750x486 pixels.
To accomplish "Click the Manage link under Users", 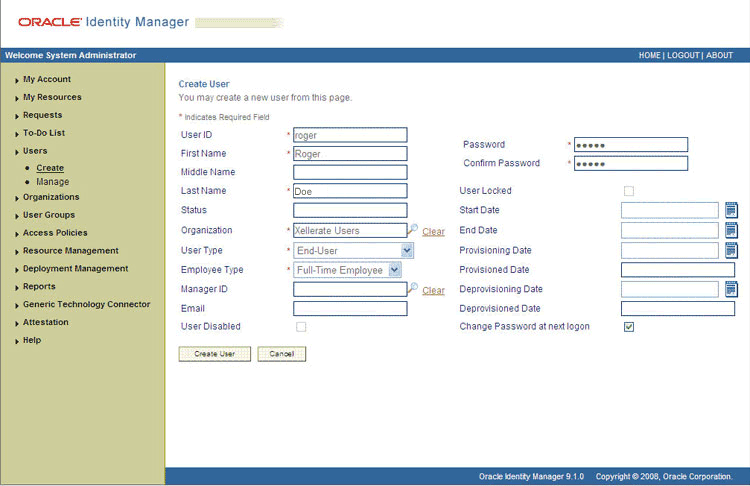I will coord(53,182).
